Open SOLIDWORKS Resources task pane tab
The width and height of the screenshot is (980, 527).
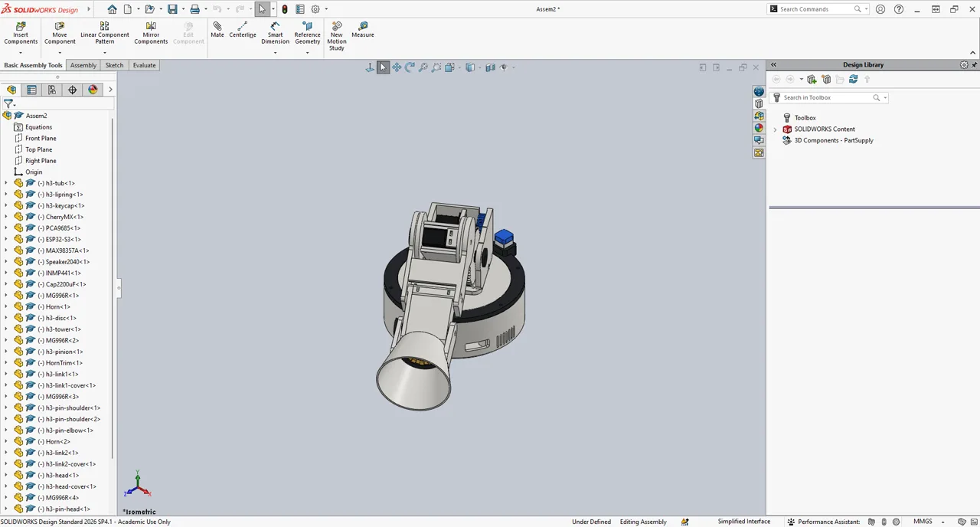pos(759,91)
